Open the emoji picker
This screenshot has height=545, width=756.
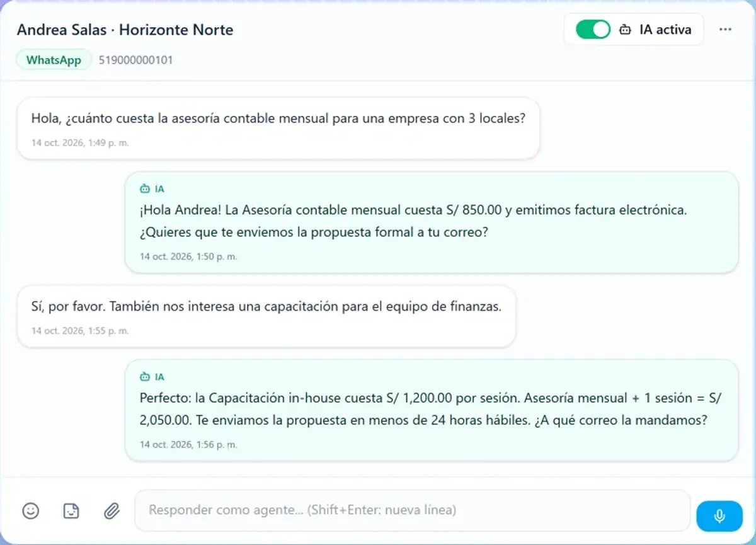tap(31, 510)
